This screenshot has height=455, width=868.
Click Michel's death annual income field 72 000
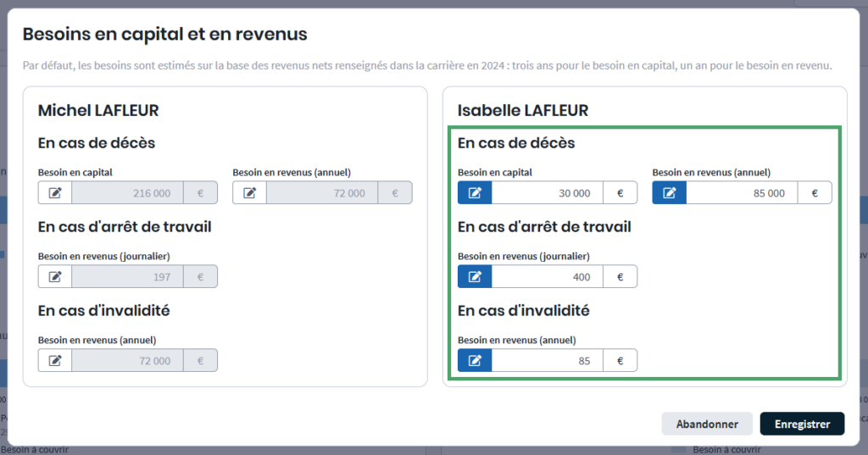click(322, 193)
